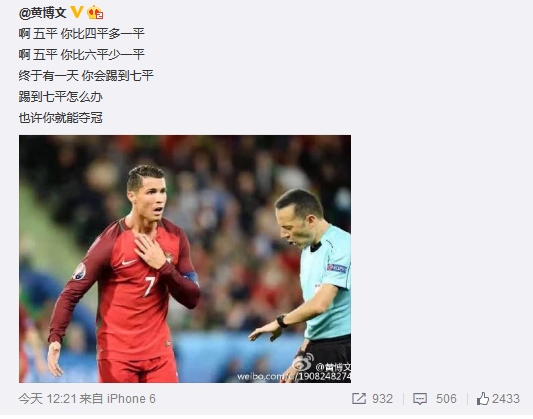
Task: Click the line 踢到七平怎么办
Action: (x=61, y=97)
